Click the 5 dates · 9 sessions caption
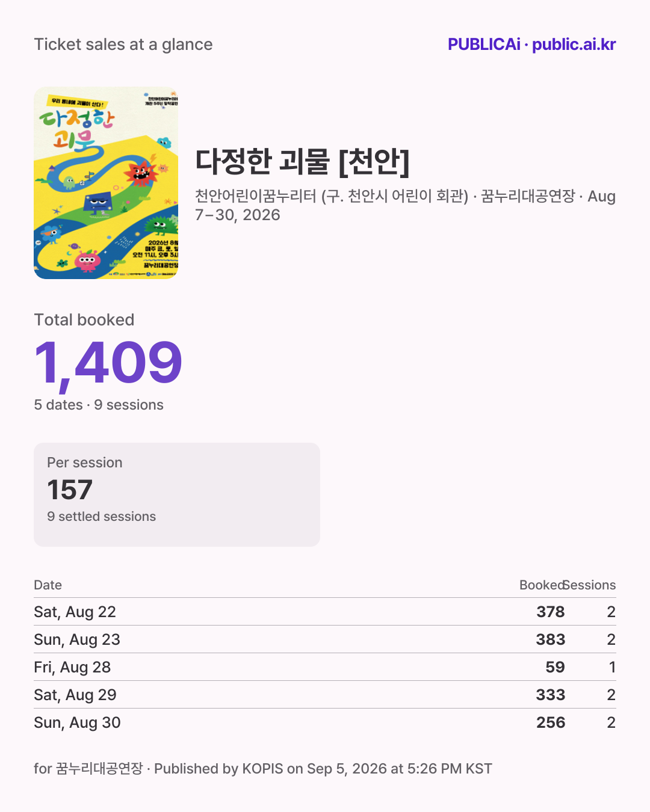 click(x=99, y=405)
